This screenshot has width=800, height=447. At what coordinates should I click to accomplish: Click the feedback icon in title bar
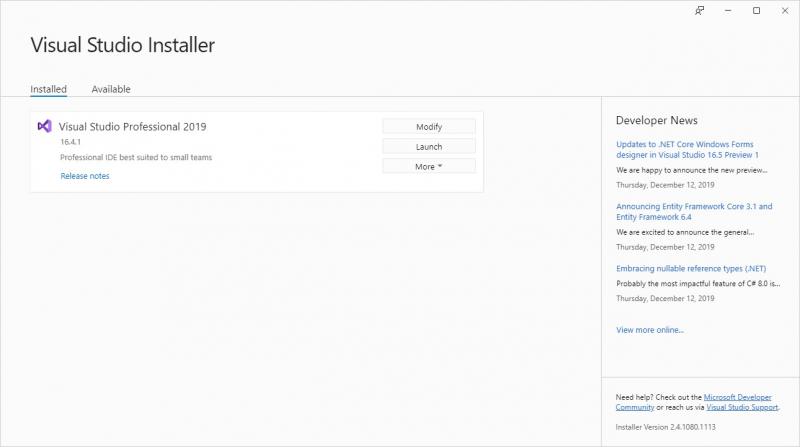(699, 11)
